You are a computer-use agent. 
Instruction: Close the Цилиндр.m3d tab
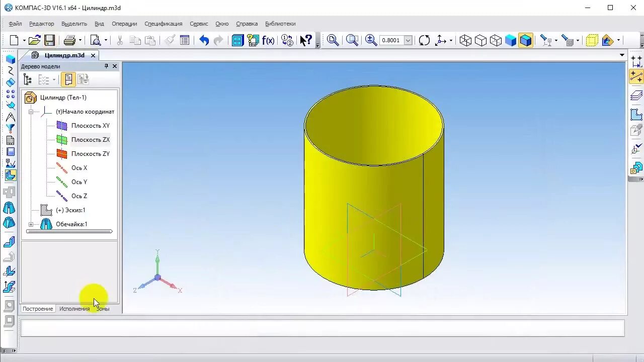coord(93,55)
